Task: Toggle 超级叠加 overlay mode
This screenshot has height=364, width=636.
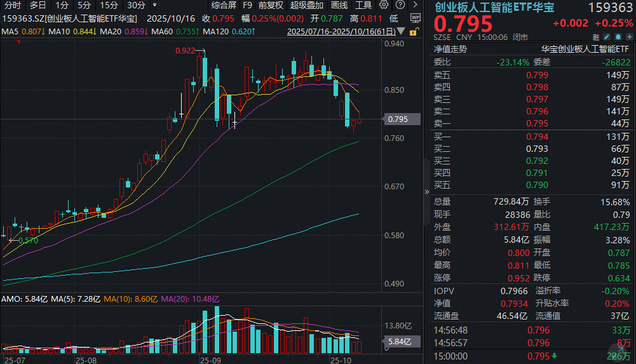Action: pos(307,4)
